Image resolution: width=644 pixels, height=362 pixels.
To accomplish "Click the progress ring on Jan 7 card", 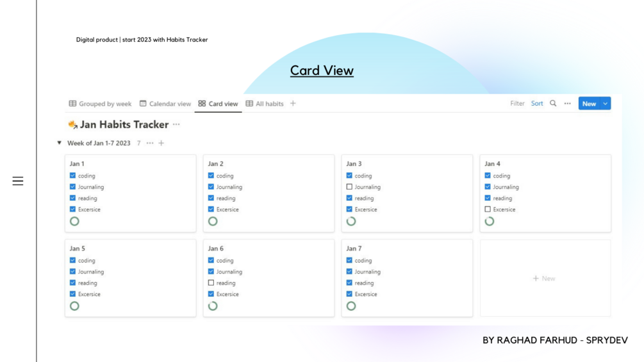I will [351, 306].
